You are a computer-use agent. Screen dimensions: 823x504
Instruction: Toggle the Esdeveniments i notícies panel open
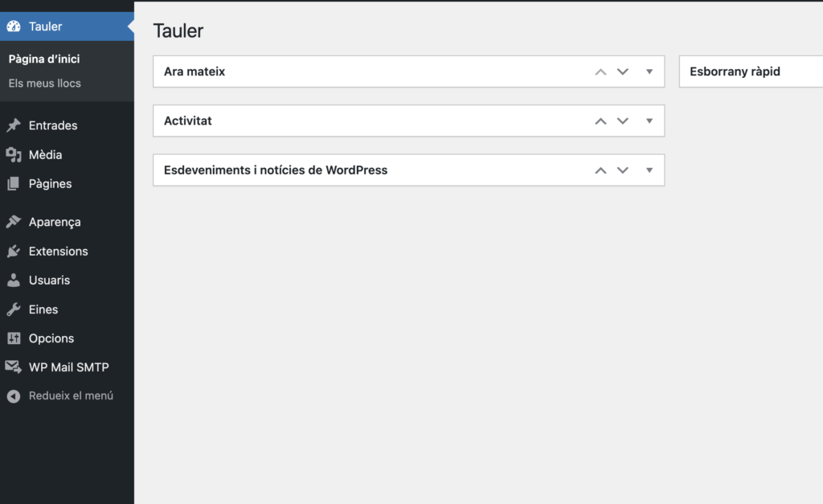click(649, 170)
